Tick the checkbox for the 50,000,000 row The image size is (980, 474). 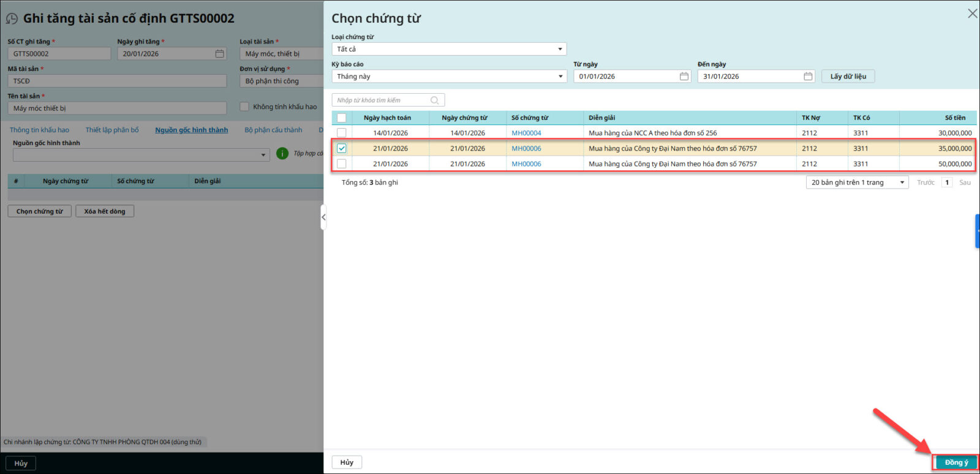click(x=342, y=164)
